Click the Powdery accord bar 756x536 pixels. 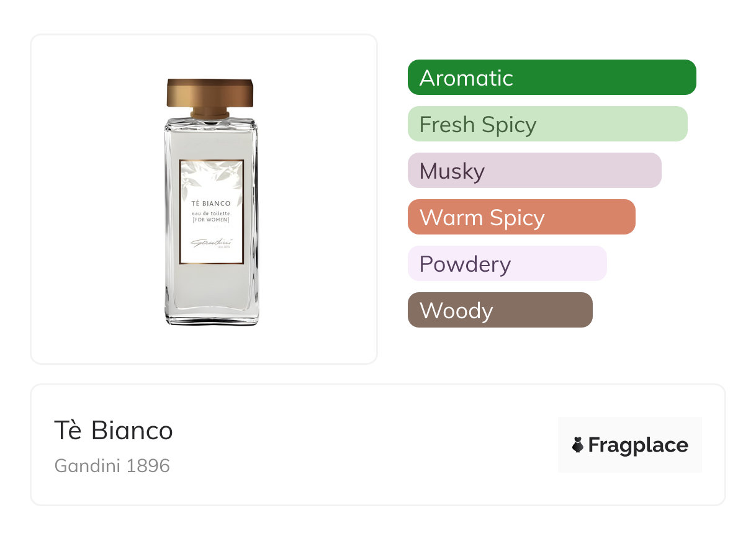click(506, 264)
